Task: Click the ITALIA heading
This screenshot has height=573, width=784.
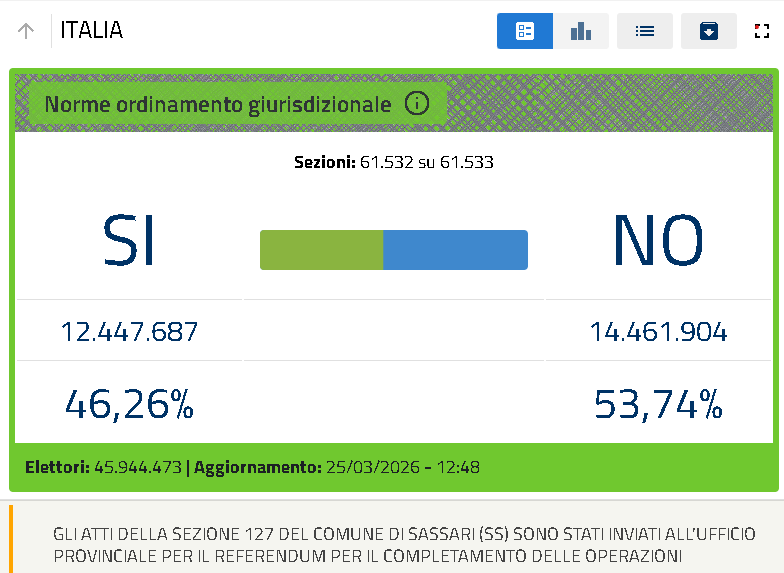Action: point(92,30)
